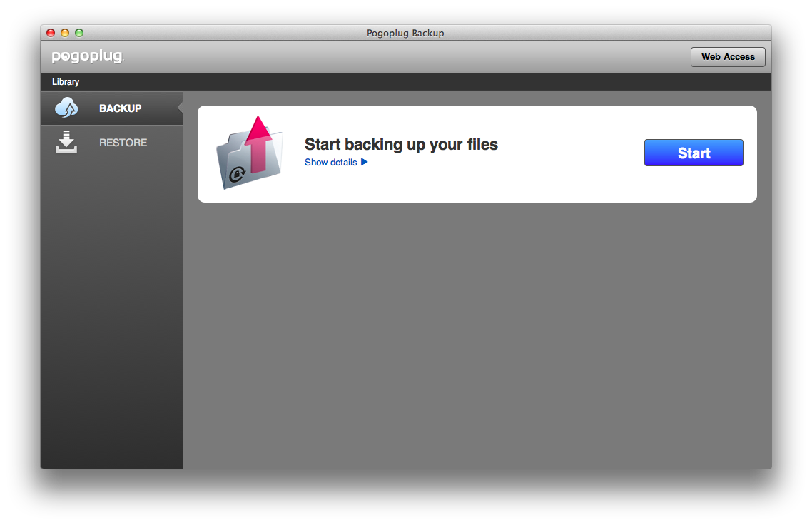Click the 'Start backing up your files' heading
This screenshot has width=812, height=525.
401,145
